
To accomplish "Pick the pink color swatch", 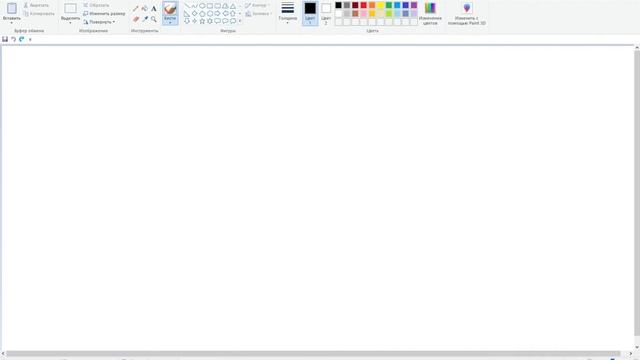I will coord(364,13).
